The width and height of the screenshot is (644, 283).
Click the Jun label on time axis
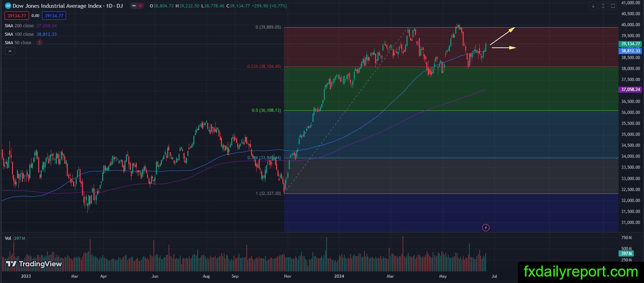click(155, 276)
